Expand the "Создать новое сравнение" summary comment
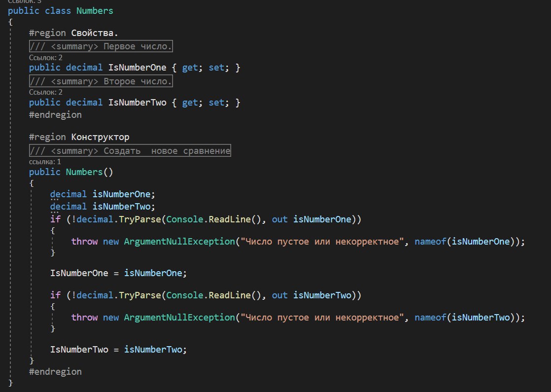Viewport: 551px width, 392px height. click(x=130, y=150)
